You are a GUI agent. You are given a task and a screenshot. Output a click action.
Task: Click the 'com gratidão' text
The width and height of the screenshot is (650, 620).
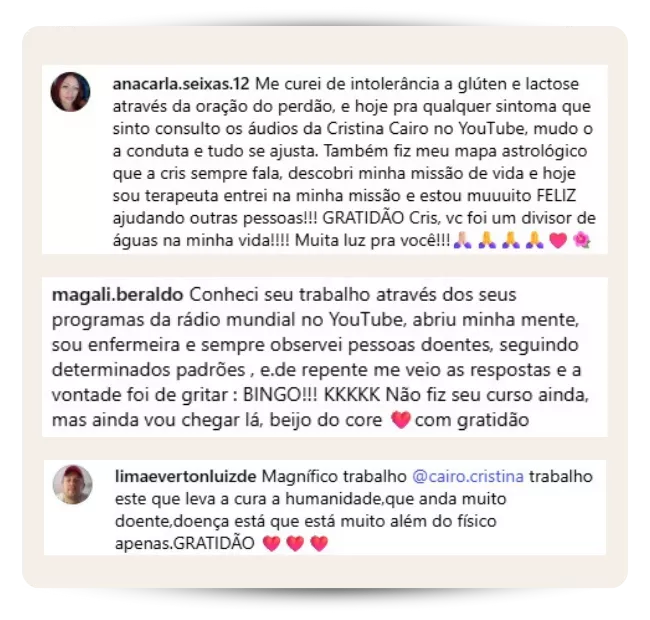pos(472,420)
